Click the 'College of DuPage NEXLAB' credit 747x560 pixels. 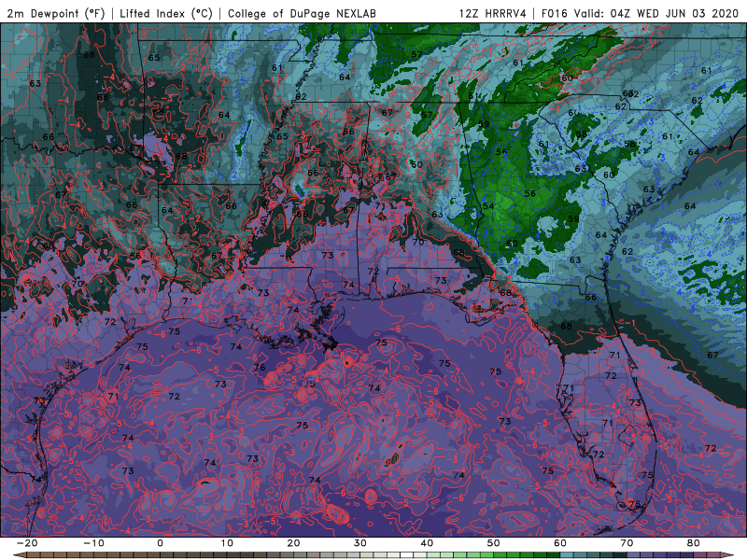click(x=302, y=13)
